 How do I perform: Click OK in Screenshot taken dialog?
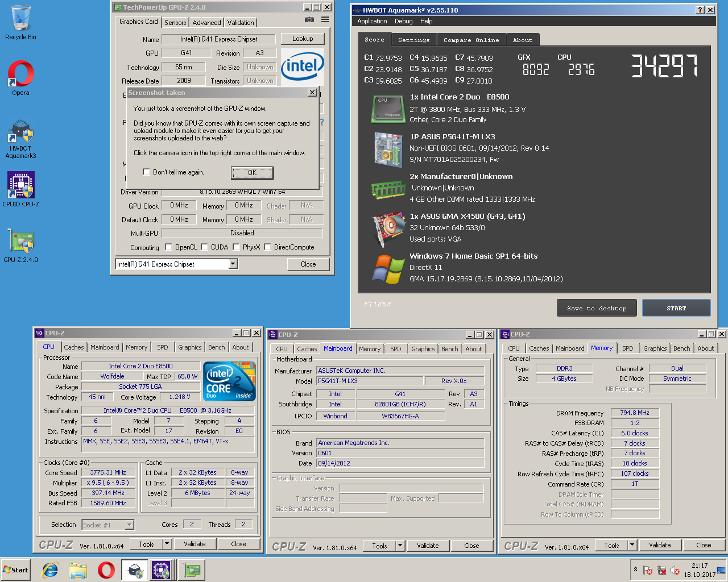(252, 173)
